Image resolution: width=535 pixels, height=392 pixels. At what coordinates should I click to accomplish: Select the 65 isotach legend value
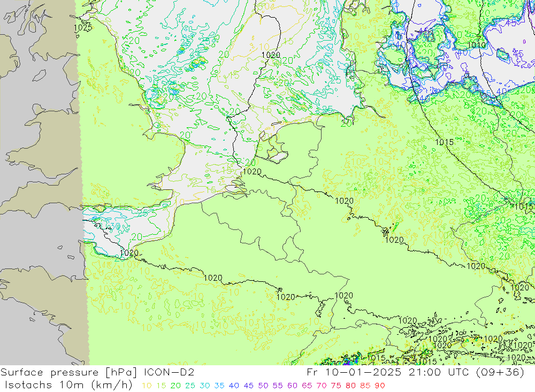pyautogui.click(x=307, y=386)
